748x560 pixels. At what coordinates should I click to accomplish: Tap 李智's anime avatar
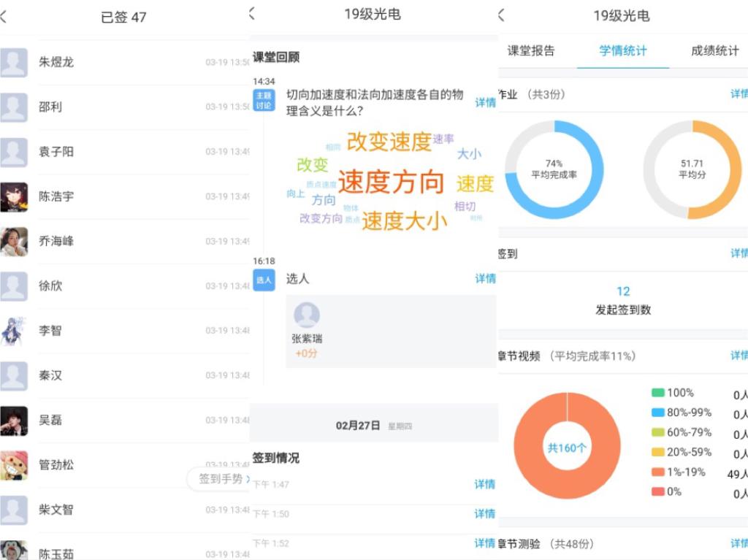(14, 330)
